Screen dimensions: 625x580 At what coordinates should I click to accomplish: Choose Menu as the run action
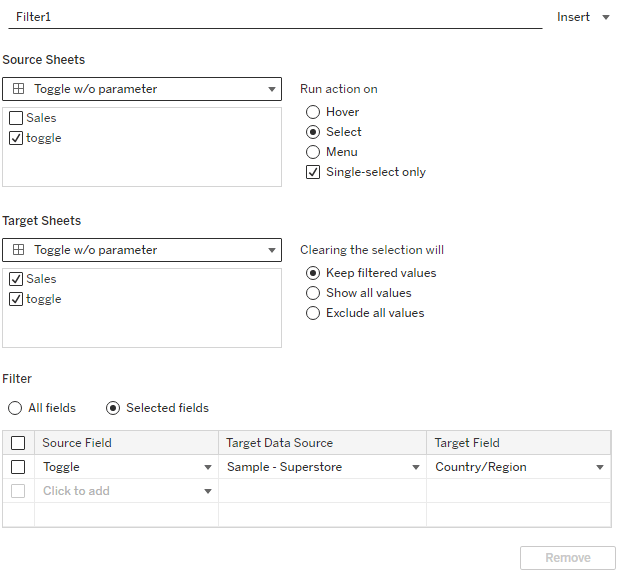[x=313, y=152]
